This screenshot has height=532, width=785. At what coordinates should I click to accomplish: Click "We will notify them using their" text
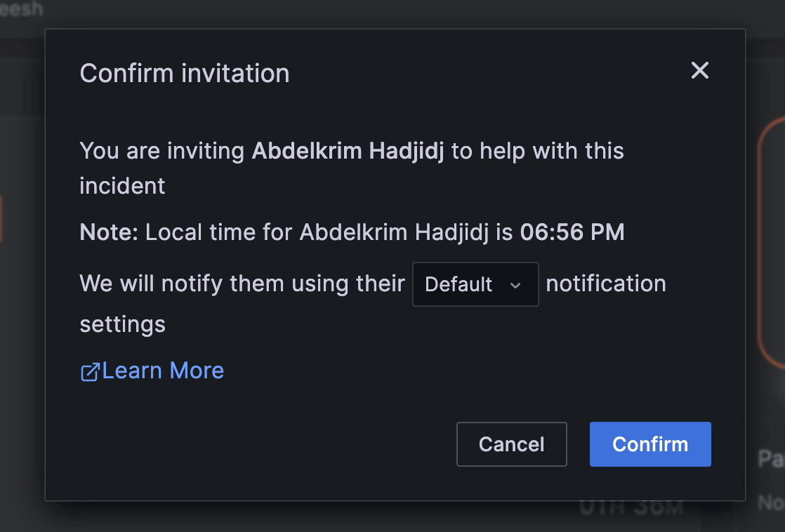pos(242,284)
